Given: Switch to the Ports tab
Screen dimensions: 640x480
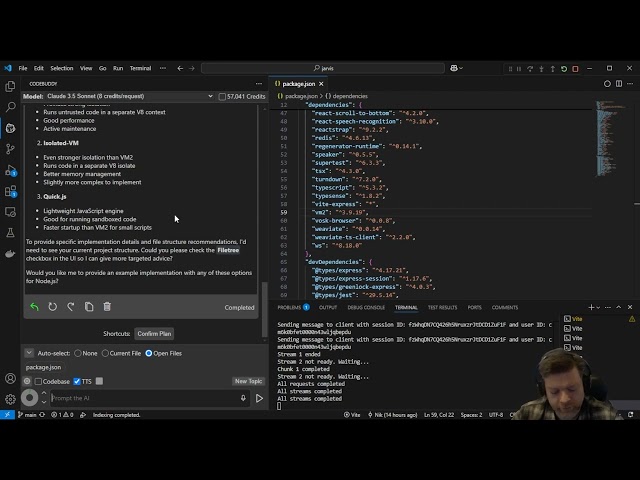Looking at the screenshot, I should [474, 307].
